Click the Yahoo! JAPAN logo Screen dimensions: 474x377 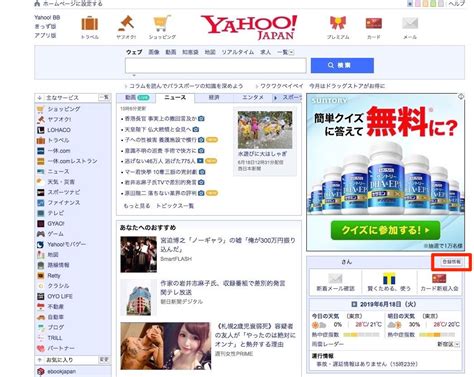[x=249, y=27]
